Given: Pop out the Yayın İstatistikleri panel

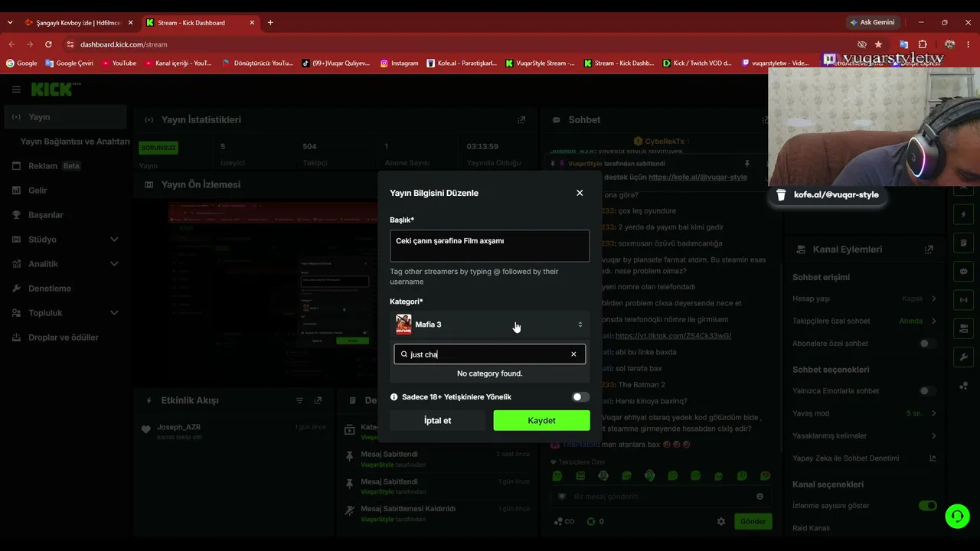Looking at the screenshot, I should 521,120.
